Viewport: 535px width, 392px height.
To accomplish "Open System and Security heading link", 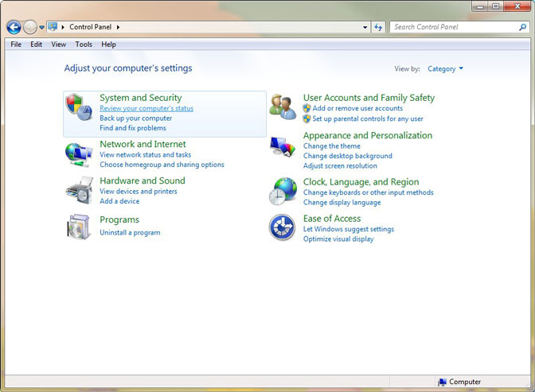I will tap(141, 98).
